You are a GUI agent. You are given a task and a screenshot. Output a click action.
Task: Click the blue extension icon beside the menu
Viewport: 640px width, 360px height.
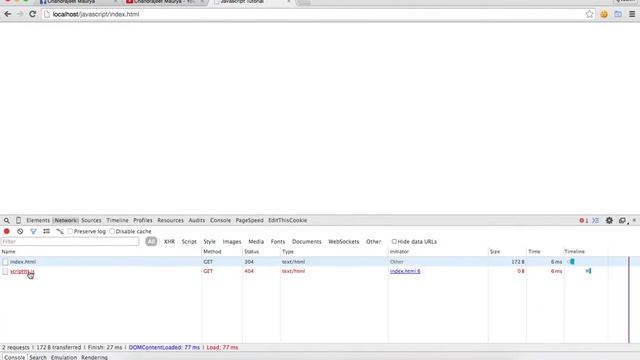[618, 14]
